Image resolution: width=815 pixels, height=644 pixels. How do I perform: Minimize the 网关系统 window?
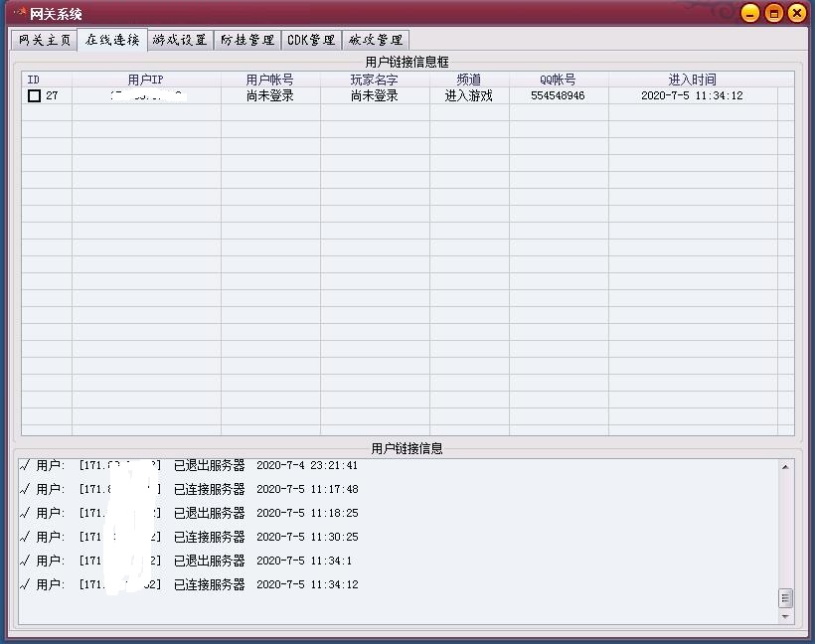pyautogui.click(x=750, y=14)
